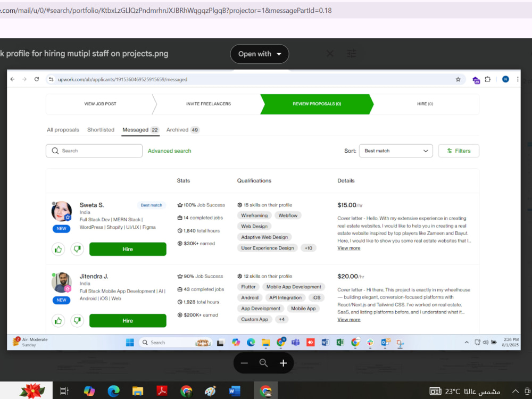This screenshot has height=399, width=532.
Task: Click the proposals Search input field
Action: 94,151
